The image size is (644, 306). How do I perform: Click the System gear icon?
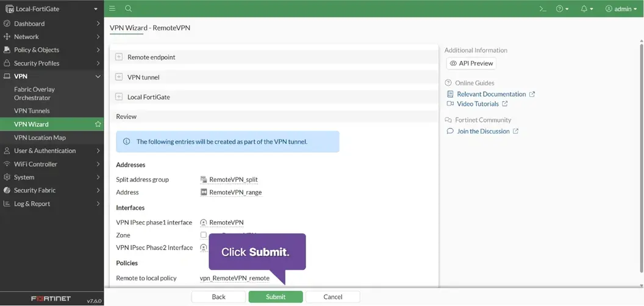tap(7, 177)
